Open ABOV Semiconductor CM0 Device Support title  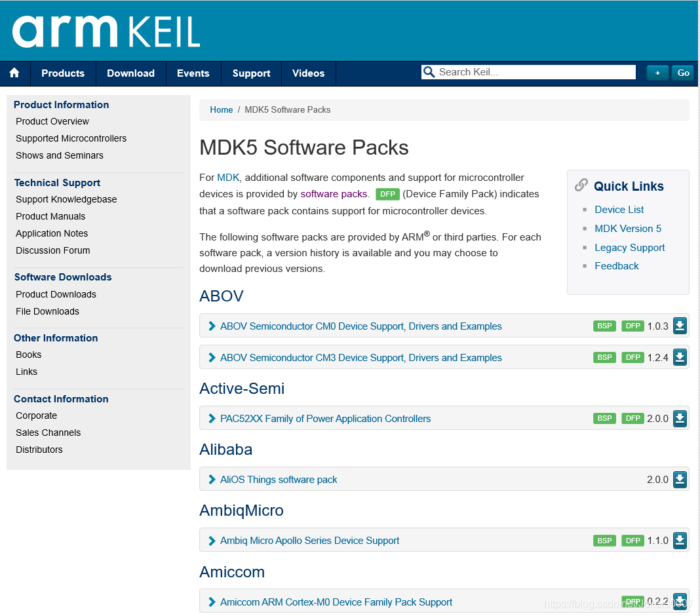360,326
